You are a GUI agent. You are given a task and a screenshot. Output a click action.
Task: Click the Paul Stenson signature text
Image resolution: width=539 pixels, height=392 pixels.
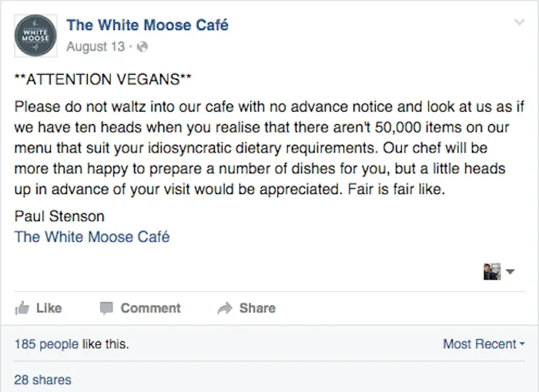point(59,216)
